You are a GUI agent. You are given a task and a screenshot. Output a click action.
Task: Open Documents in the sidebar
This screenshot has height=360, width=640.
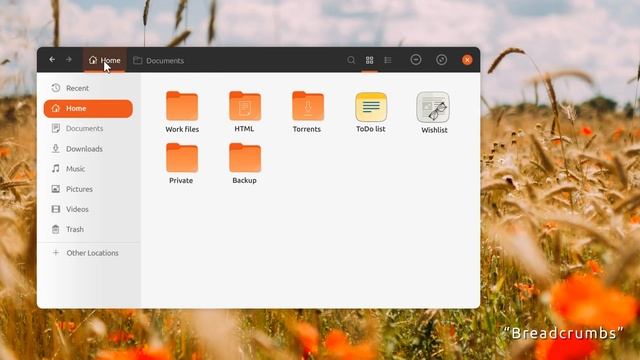point(88,129)
